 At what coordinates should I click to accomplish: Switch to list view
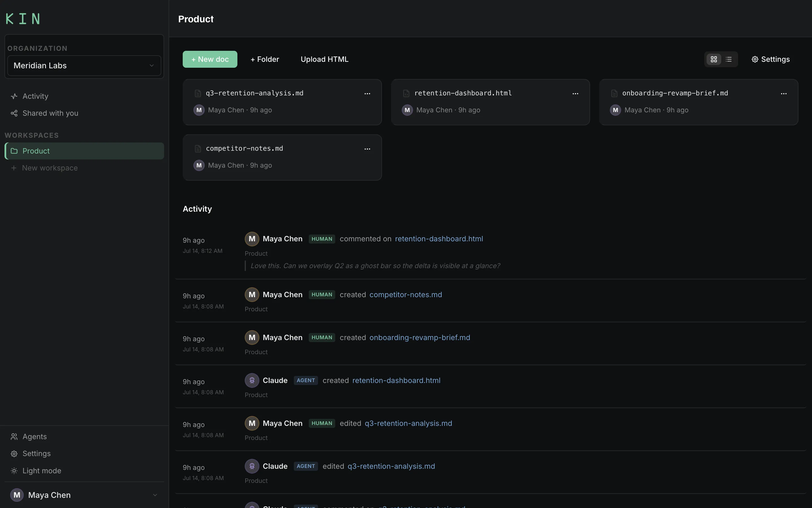[x=729, y=59]
